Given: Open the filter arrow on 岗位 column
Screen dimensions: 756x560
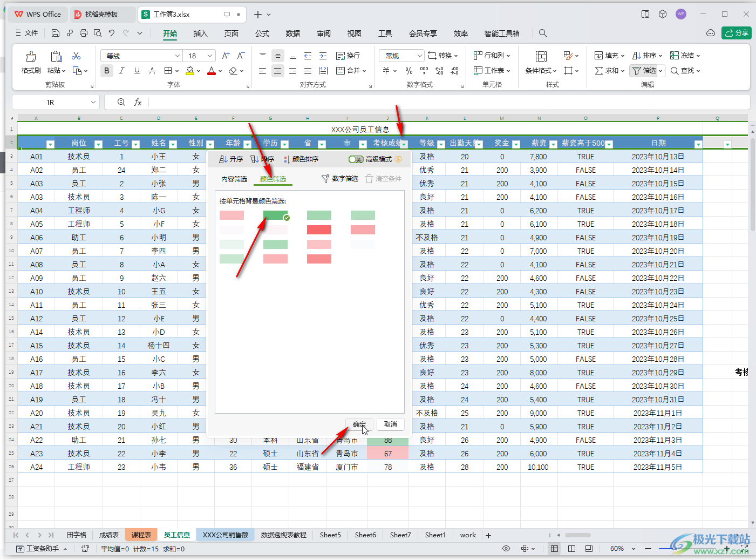Looking at the screenshot, I should click(98, 144).
